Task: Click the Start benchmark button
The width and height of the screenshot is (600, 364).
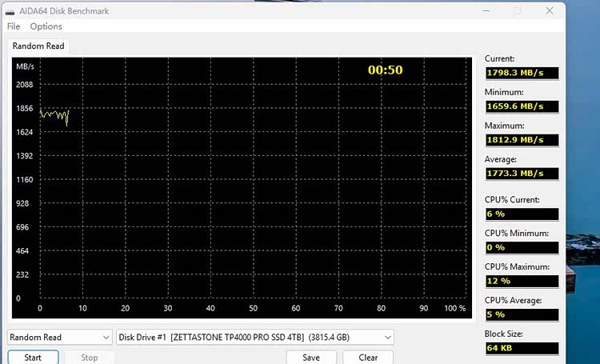Action: (x=33, y=358)
